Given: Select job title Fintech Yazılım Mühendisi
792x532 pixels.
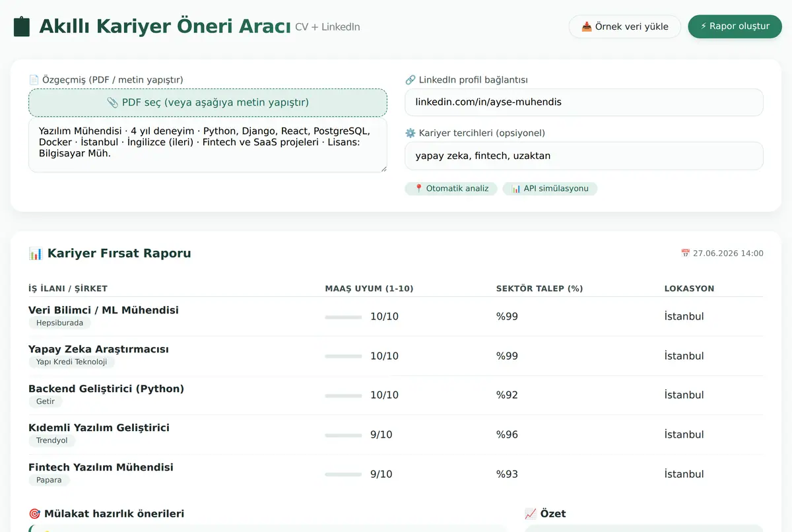Looking at the screenshot, I should pyautogui.click(x=101, y=467).
